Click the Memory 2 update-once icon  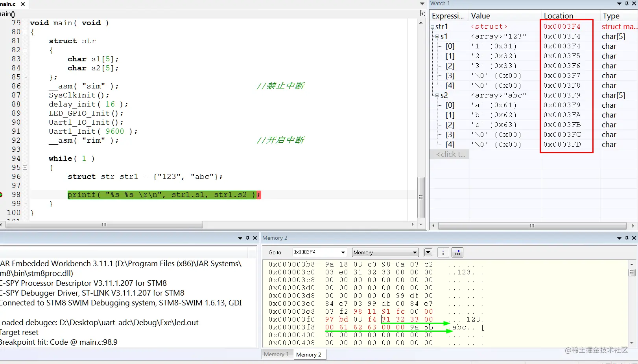(x=443, y=252)
